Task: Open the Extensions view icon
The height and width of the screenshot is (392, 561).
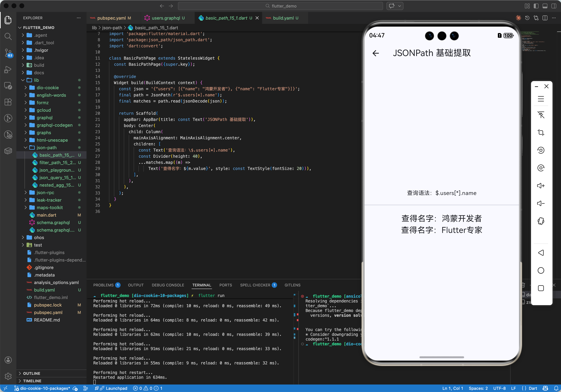Action: (8, 102)
